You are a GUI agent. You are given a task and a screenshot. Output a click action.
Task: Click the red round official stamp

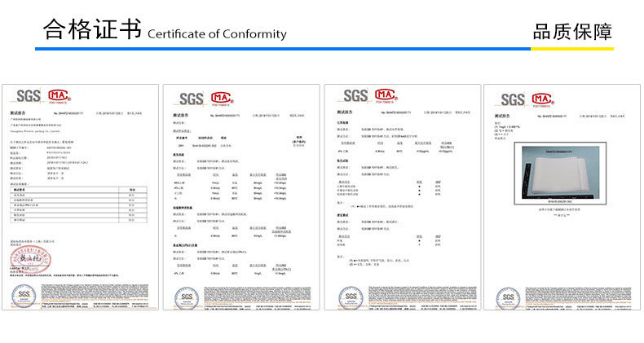pos(30,259)
